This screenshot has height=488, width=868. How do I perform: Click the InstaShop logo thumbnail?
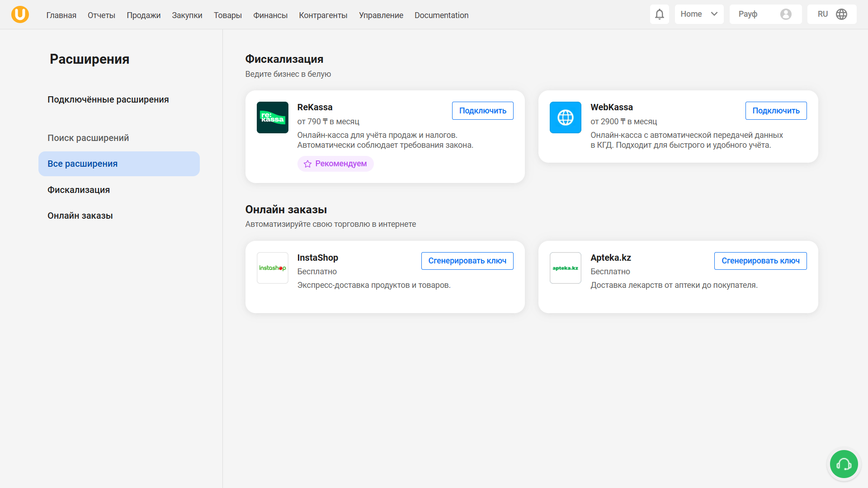click(272, 268)
